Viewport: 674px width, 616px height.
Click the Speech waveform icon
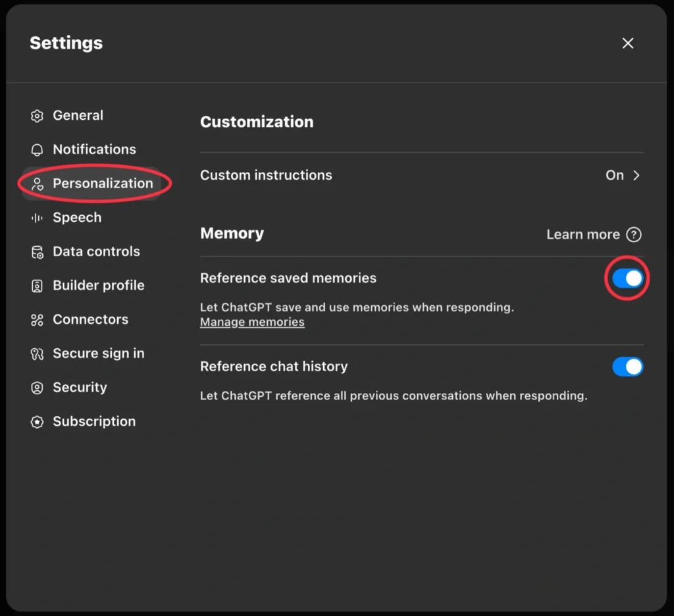click(37, 218)
